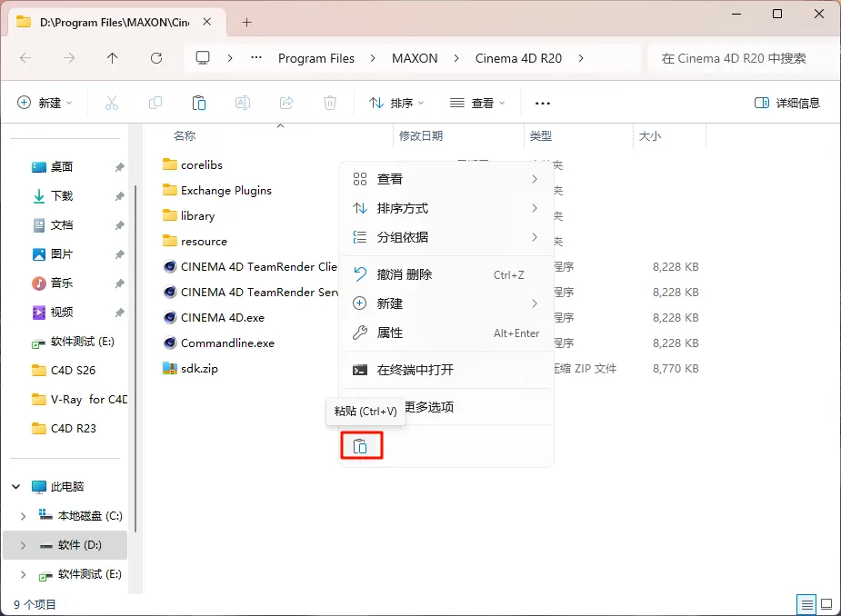Open the toolbar's three-dot more menu

tap(543, 103)
